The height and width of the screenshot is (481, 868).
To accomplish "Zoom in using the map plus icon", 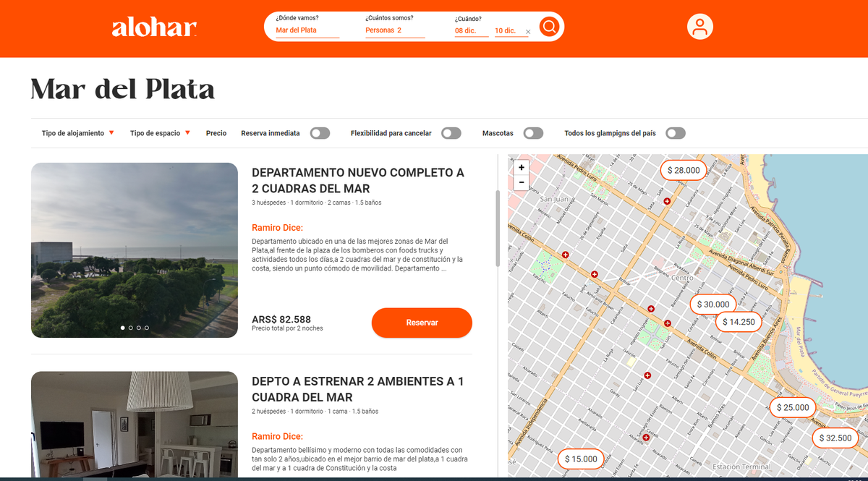I will click(521, 167).
